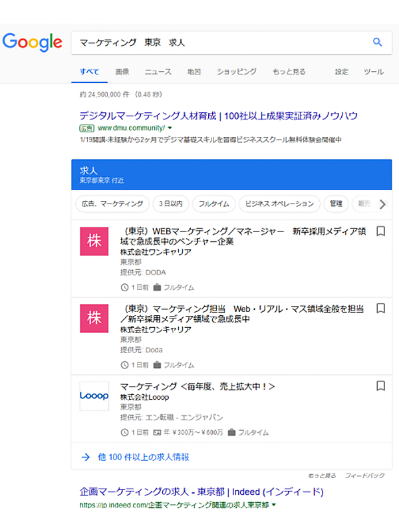
Task: Click the pink 株 logo of first job
Action: coord(94,241)
